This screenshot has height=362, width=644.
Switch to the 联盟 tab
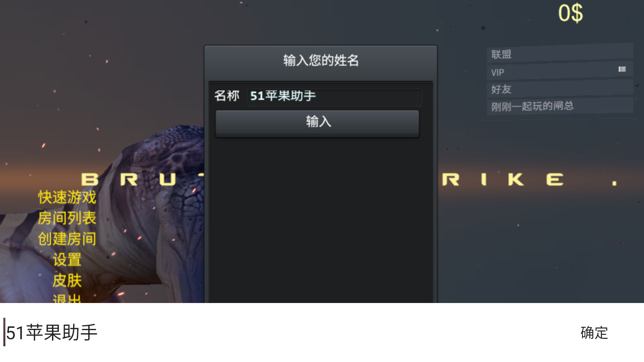(x=560, y=54)
